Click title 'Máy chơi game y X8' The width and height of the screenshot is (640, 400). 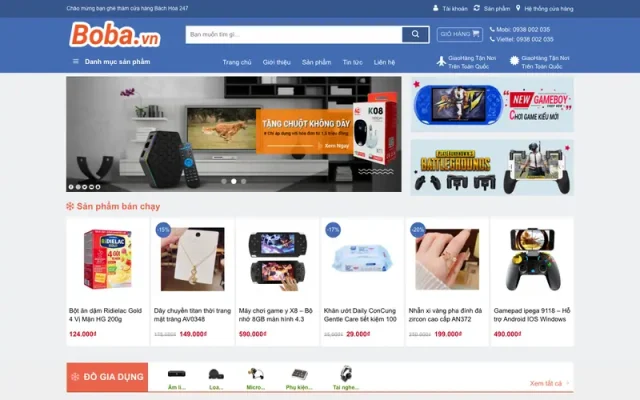point(276,315)
